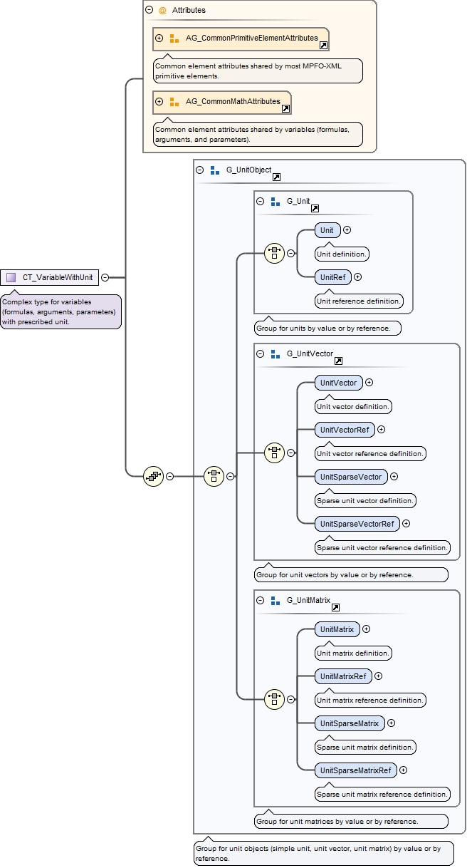Viewport: 467px width, 868px height.
Task: Collapse the G_Unit choice minus toggle
Action: 290,253
